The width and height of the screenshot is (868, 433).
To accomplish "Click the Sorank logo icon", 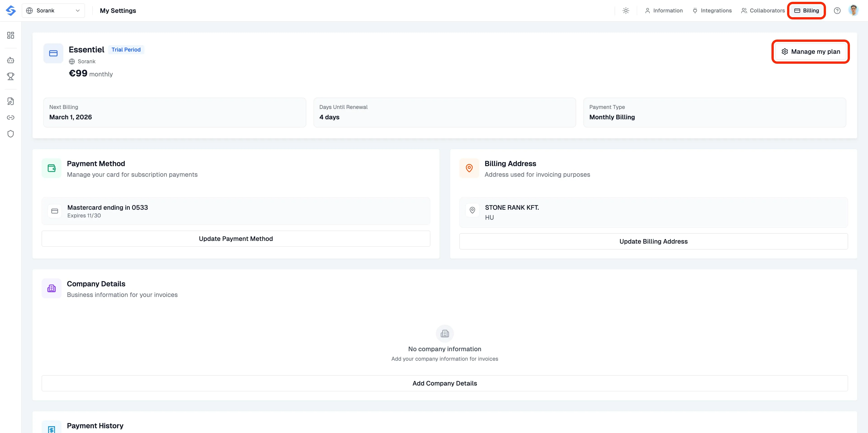I will (11, 10).
